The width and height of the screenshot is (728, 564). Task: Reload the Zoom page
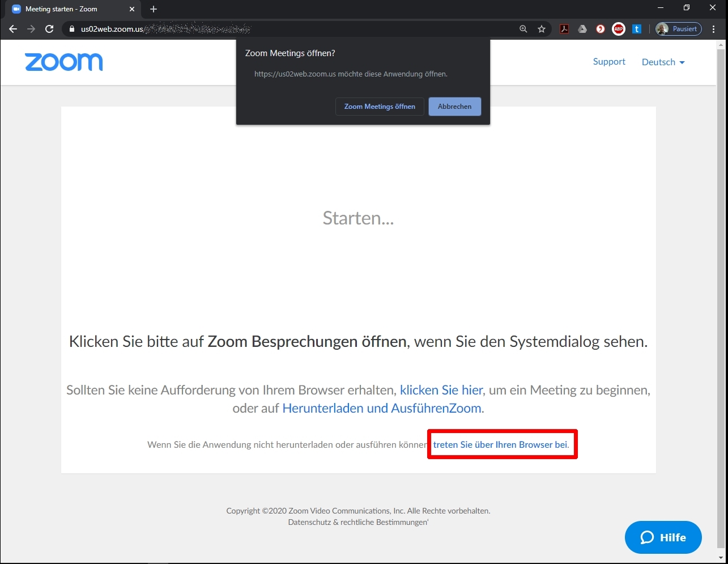(49, 29)
